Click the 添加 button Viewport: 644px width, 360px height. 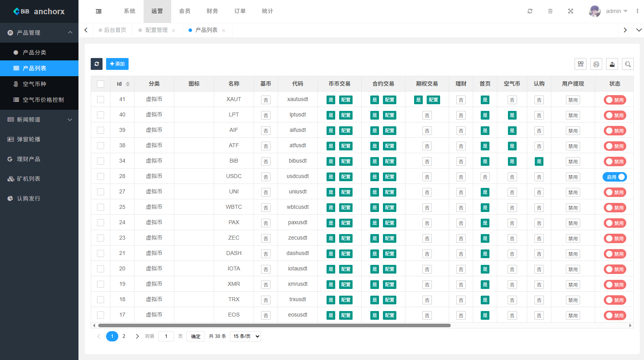click(117, 64)
